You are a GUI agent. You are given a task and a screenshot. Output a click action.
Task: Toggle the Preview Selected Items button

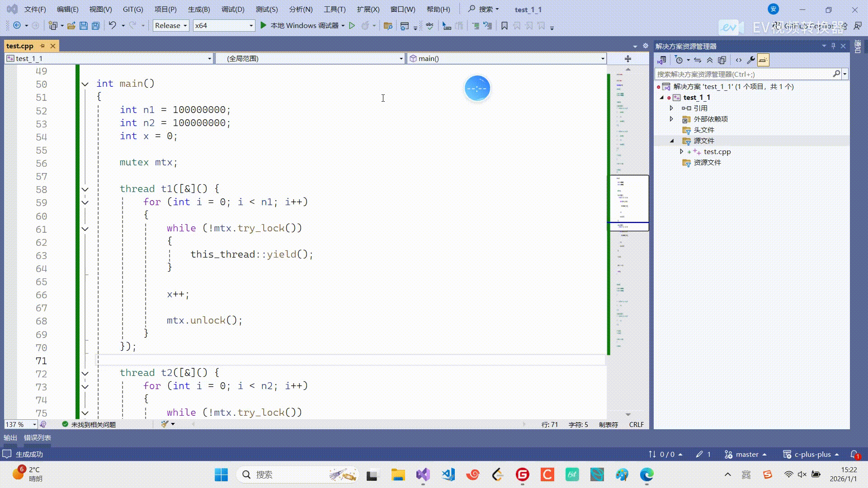(x=763, y=60)
